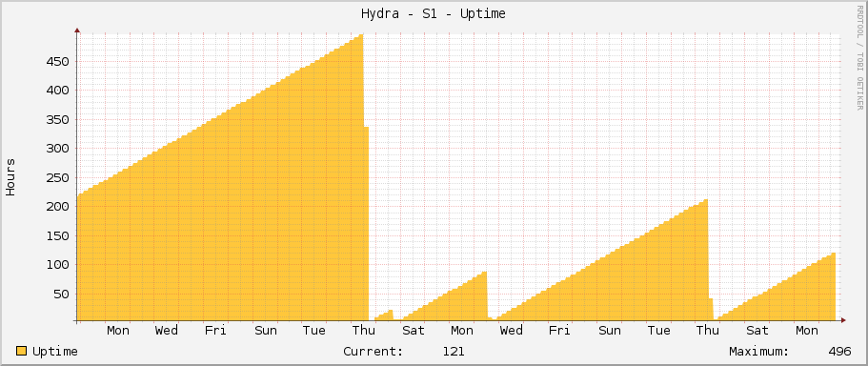Click the last Mon label on the time axis
The image size is (868, 366).
point(807,331)
